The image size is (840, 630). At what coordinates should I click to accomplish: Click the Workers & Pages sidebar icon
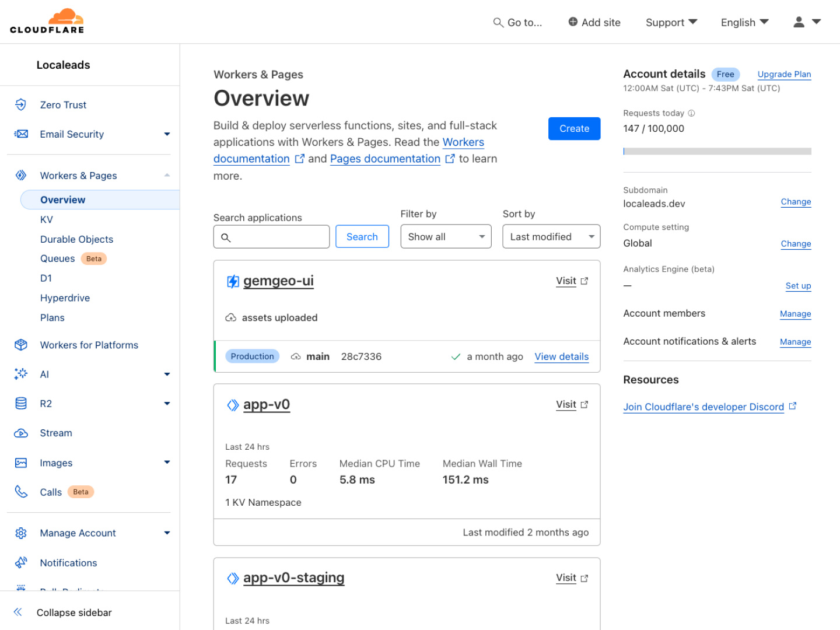[x=21, y=175]
